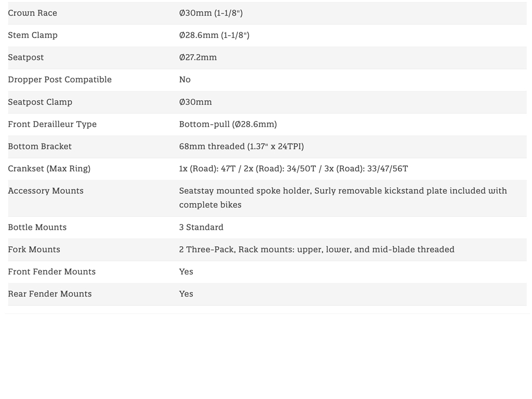Select the 68mm threaded bottom bracket value
The image size is (532, 399).
242,147
